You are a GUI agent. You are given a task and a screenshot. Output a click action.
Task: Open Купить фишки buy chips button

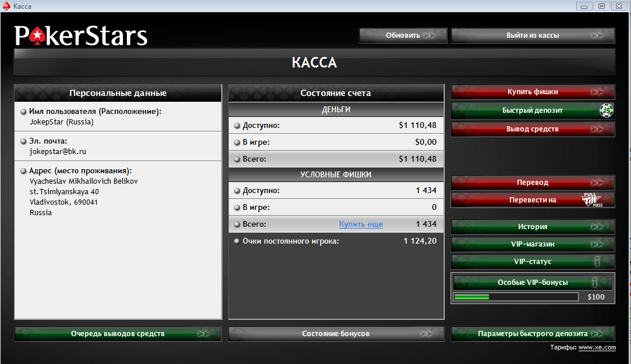click(x=533, y=92)
